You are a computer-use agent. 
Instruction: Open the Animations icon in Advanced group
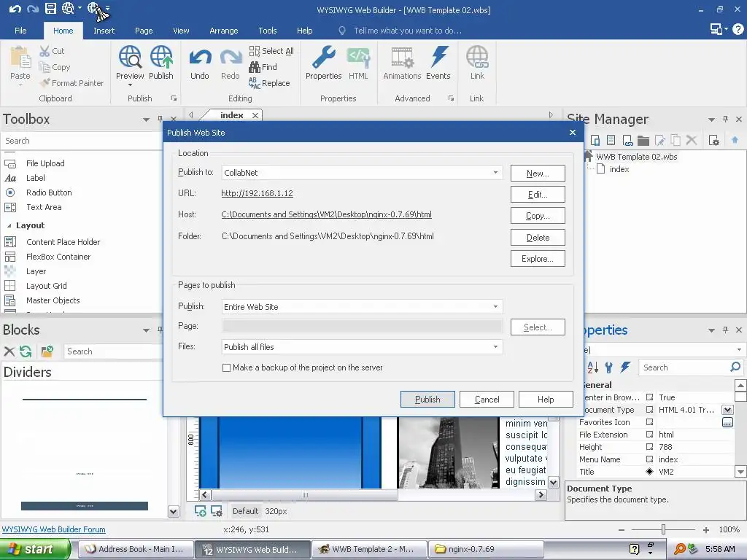pyautogui.click(x=402, y=57)
